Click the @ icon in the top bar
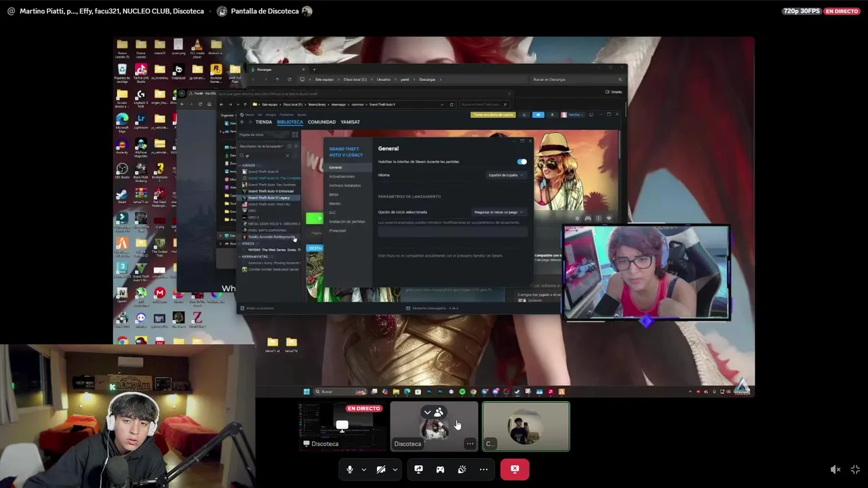868x488 pixels. pyautogui.click(x=11, y=11)
